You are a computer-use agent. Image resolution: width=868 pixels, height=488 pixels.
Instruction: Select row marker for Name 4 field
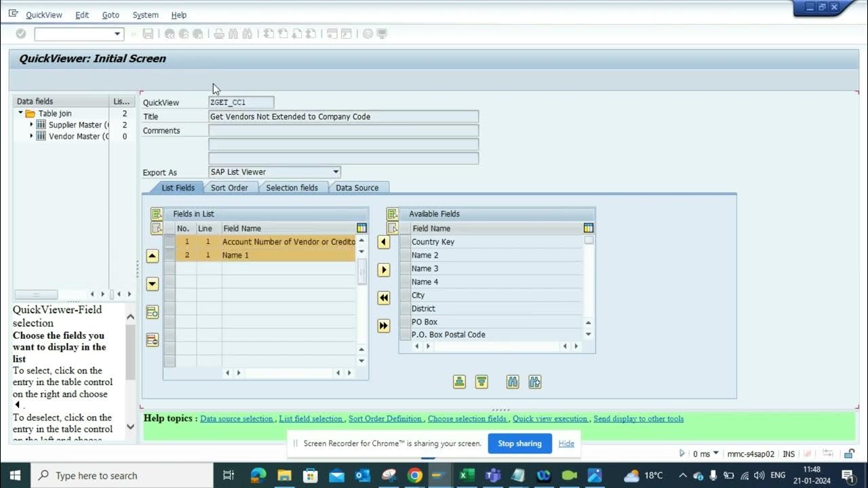pyautogui.click(x=405, y=282)
